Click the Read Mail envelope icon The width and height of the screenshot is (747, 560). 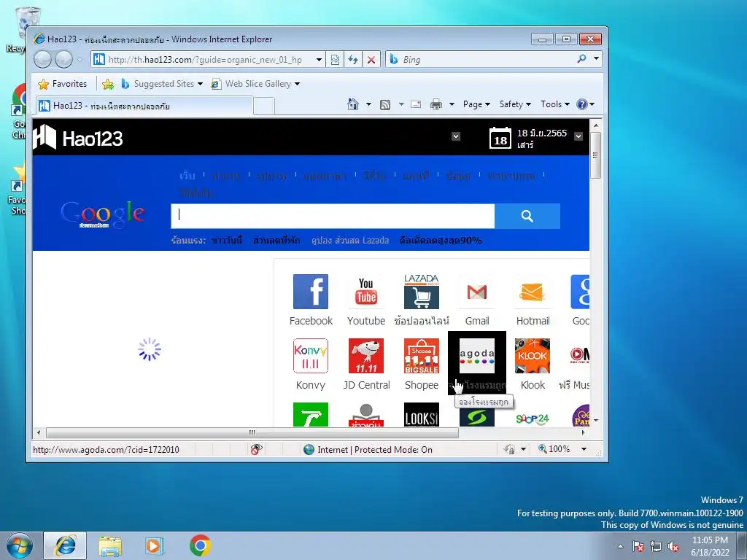(x=416, y=104)
